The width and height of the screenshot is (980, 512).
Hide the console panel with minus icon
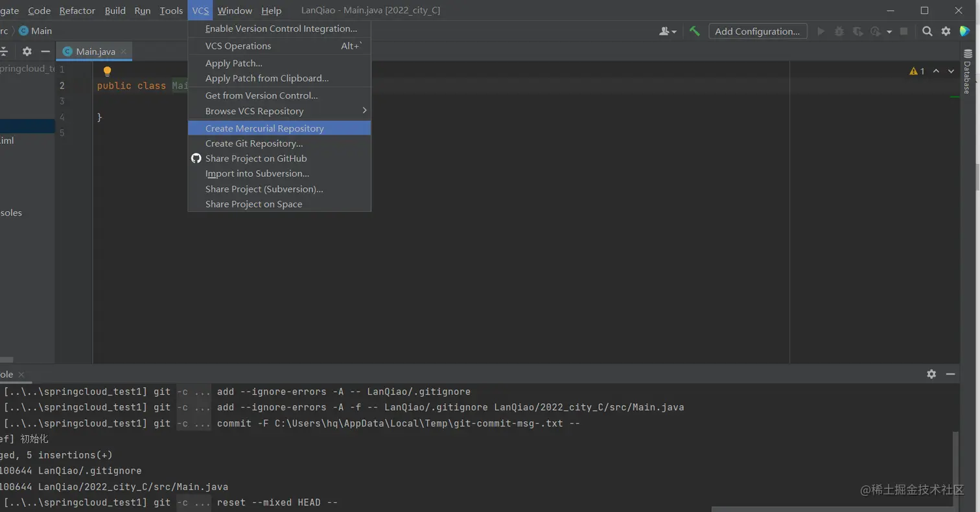point(950,374)
